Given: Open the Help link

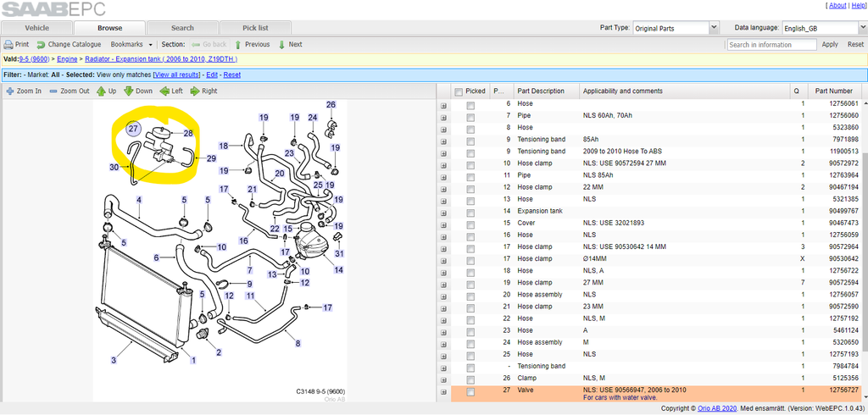Looking at the screenshot, I should tap(858, 5).
